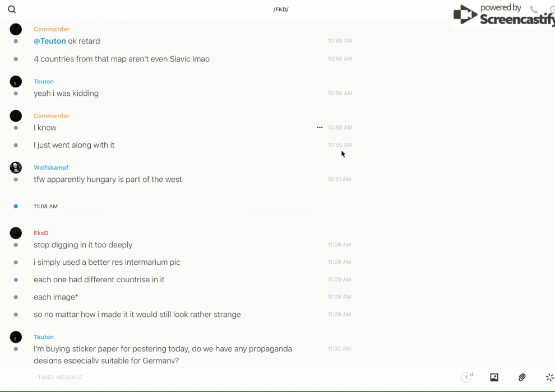Click the burst icon beside the paperclip
The width and height of the screenshot is (555, 392).
(549, 377)
